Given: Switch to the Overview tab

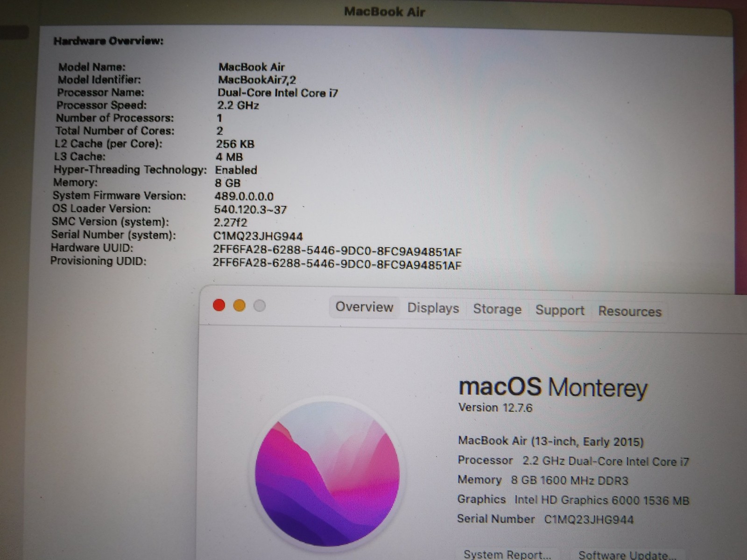Looking at the screenshot, I should click(x=364, y=307).
